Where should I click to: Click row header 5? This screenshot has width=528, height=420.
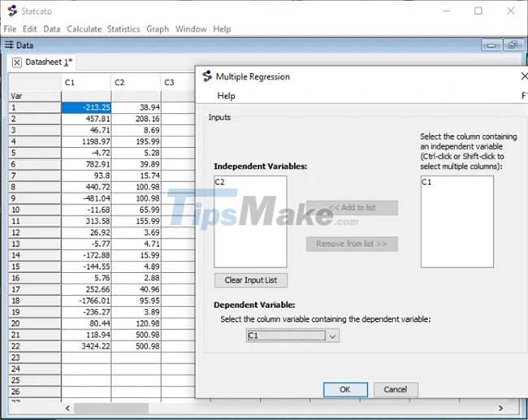click(35, 153)
